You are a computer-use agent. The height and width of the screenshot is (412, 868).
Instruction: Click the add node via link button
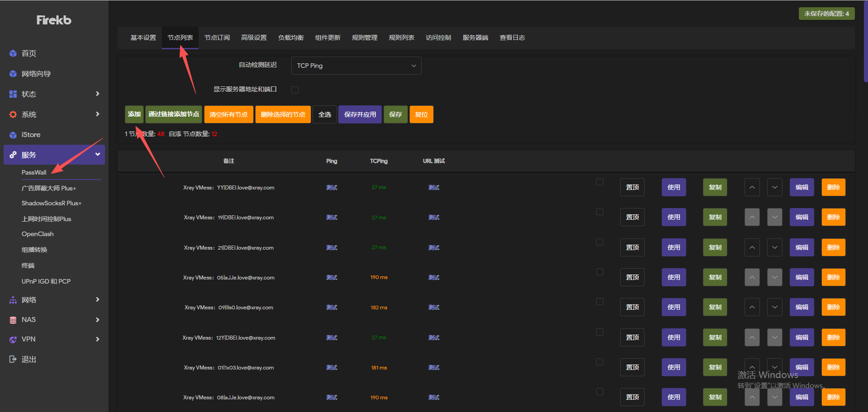point(174,114)
